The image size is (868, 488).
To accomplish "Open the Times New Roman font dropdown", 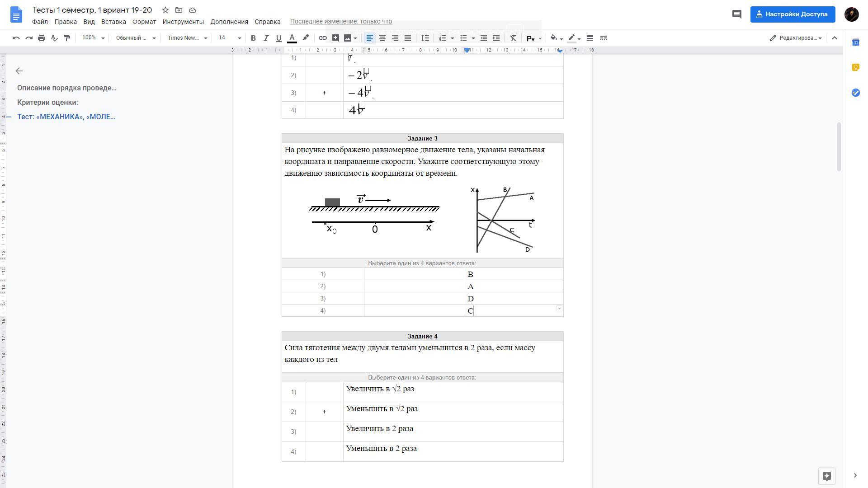I will [187, 38].
